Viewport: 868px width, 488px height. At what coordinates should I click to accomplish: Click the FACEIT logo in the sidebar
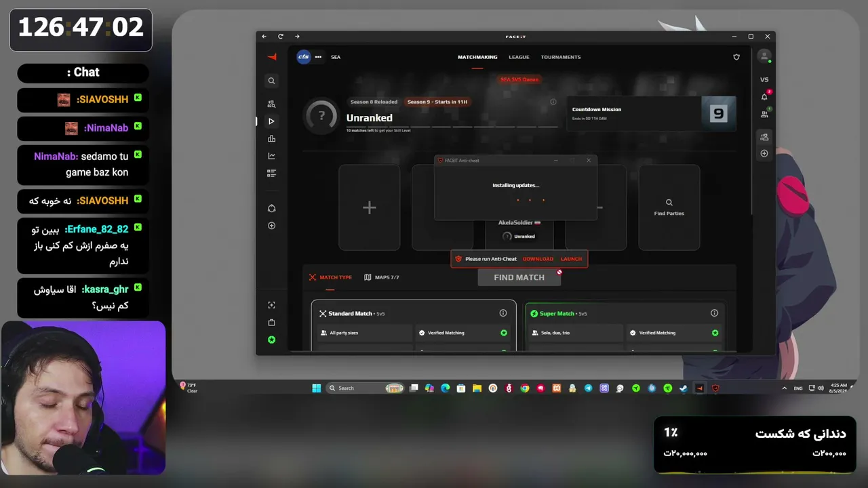tap(272, 57)
